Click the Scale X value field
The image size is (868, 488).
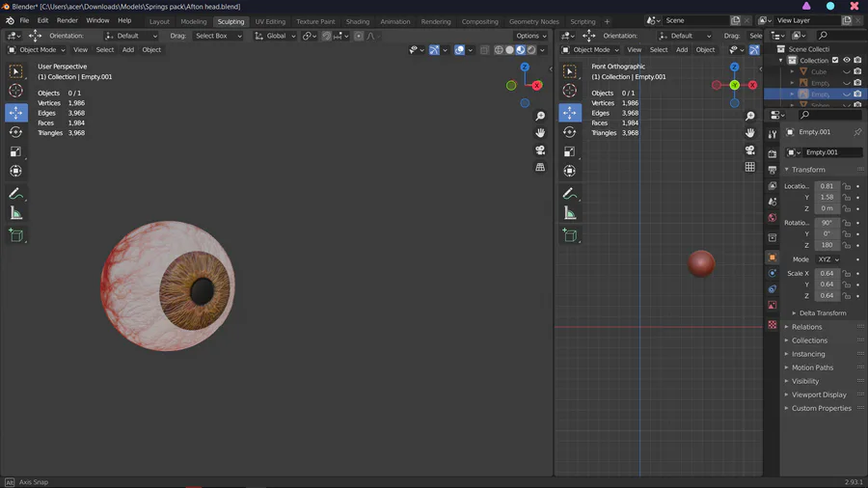[827, 273]
